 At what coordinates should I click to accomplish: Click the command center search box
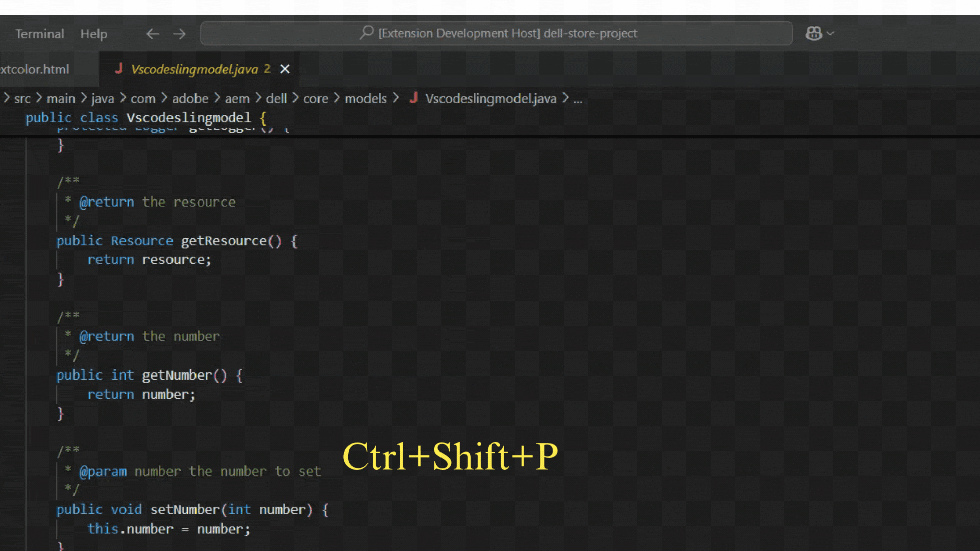(496, 33)
